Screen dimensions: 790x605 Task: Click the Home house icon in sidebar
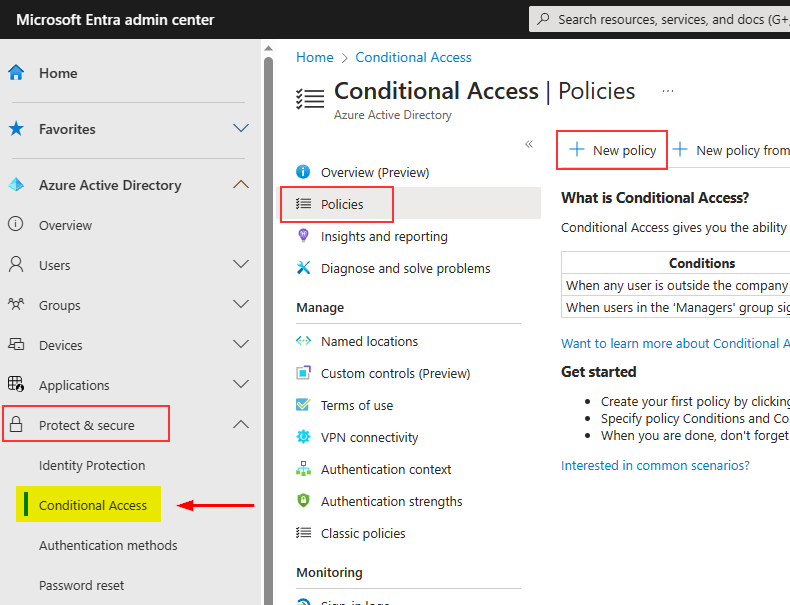pos(16,73)
